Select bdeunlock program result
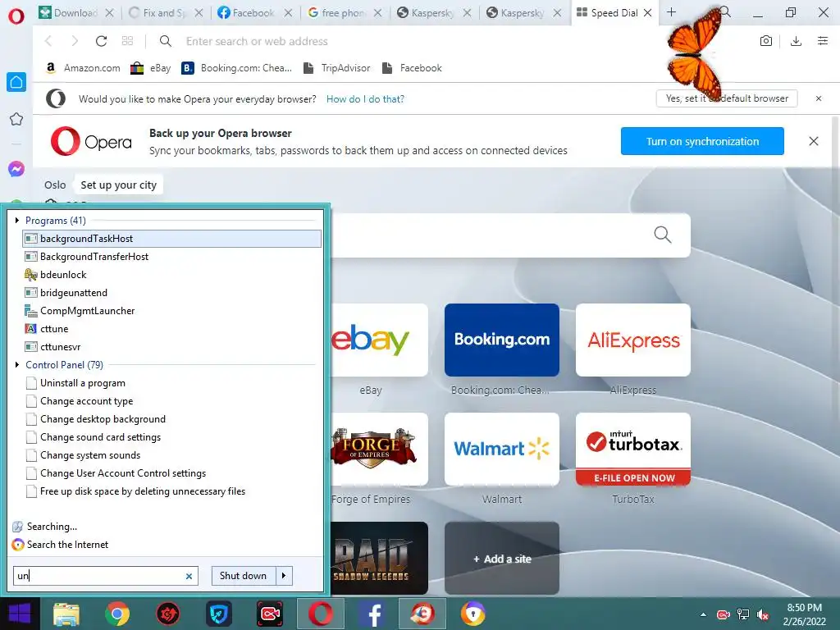 pos(172,275)
